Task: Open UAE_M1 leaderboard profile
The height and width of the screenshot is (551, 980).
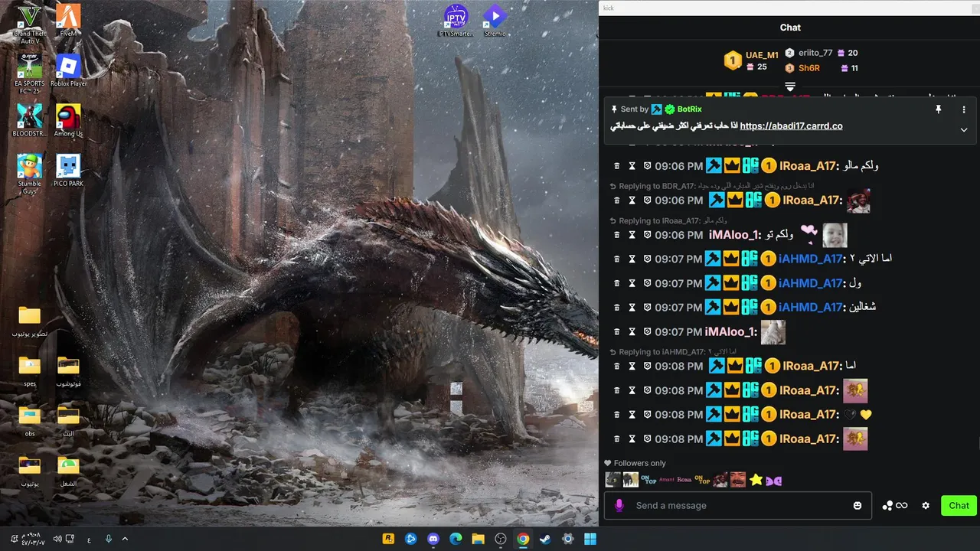Action: 762,55
